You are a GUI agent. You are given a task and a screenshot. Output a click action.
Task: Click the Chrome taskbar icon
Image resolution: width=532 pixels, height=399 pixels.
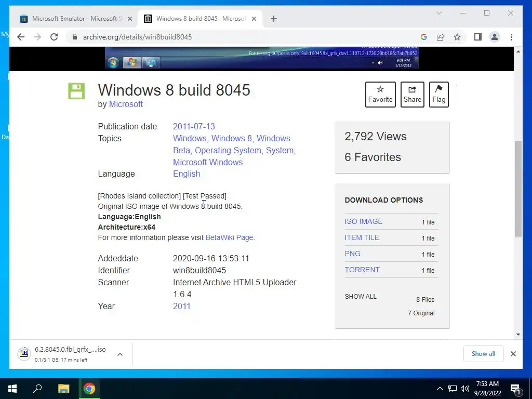coord(89,389)
